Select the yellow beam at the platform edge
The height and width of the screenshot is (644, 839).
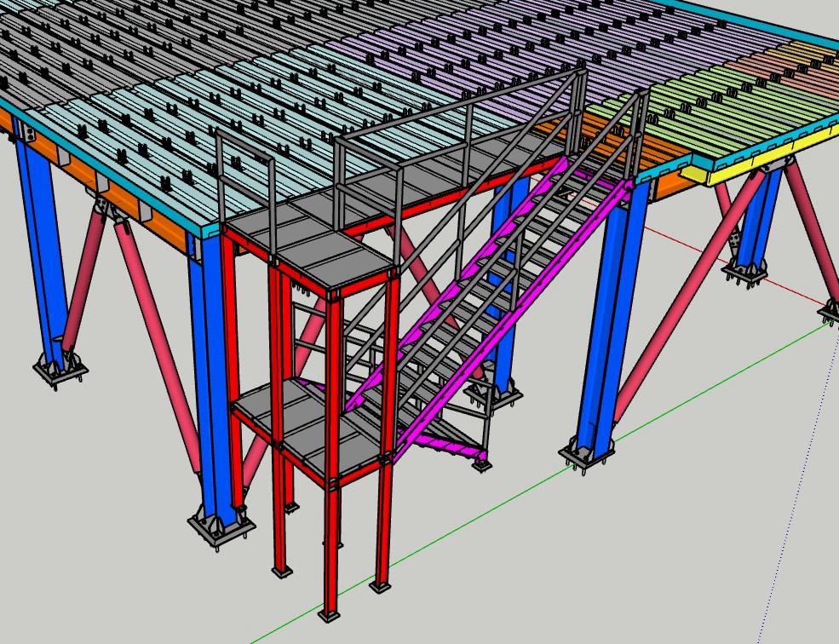[760, 159]
